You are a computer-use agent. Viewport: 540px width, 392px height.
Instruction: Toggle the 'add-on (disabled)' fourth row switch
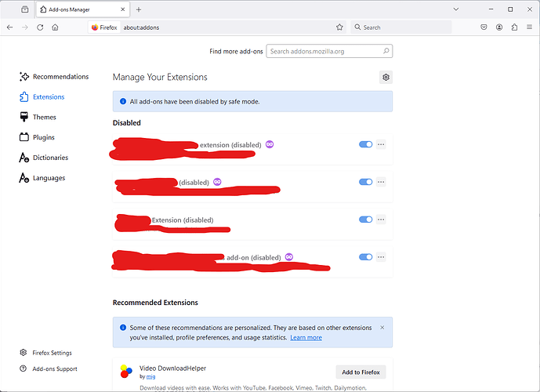coord(365,257)
